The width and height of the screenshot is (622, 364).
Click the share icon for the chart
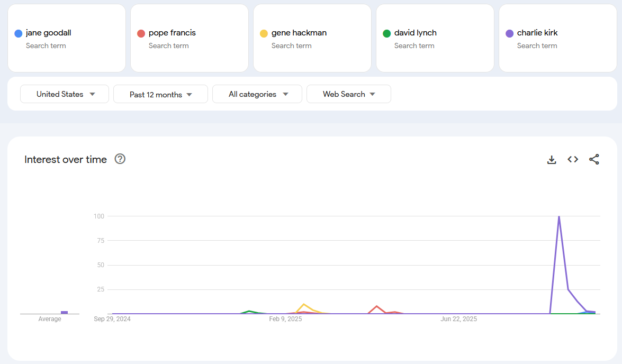[594, 159]
